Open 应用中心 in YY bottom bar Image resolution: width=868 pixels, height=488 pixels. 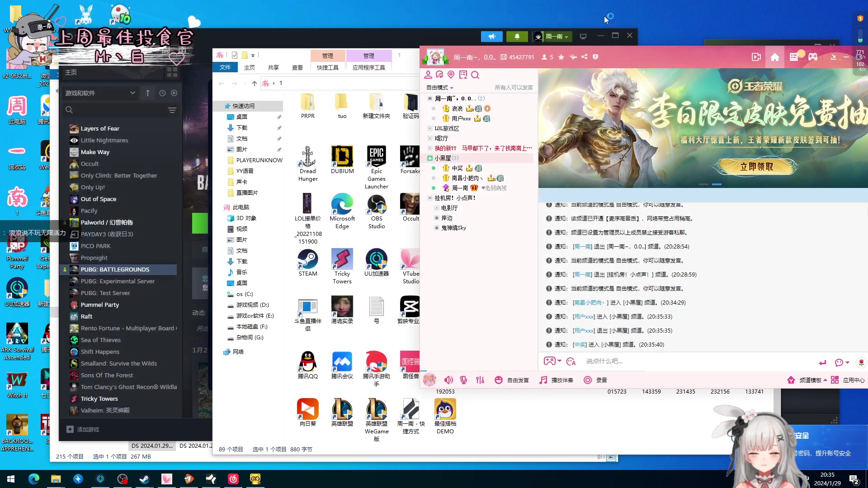click(x=848, y=380)
